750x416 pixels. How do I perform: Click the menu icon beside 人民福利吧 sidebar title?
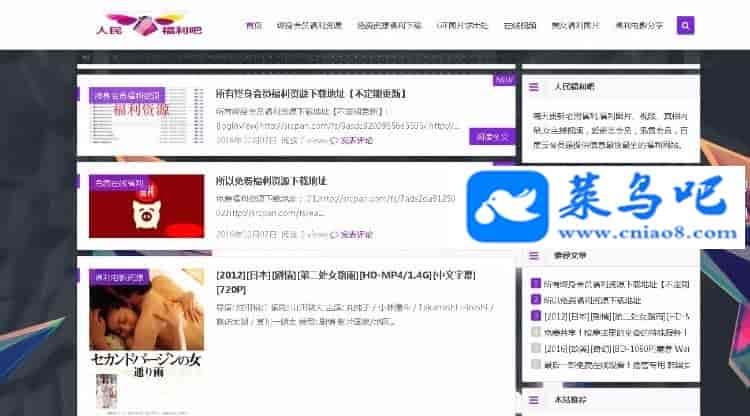tap(534, 88)
